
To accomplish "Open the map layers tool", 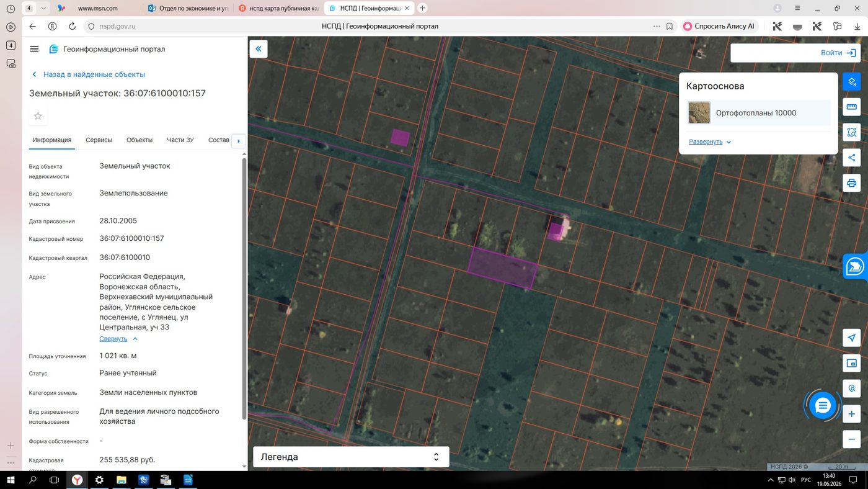I will (x=852, y=82).
